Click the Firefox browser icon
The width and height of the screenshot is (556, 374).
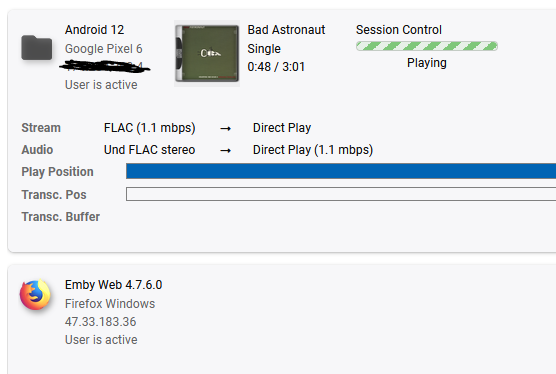tap(35, 295)
